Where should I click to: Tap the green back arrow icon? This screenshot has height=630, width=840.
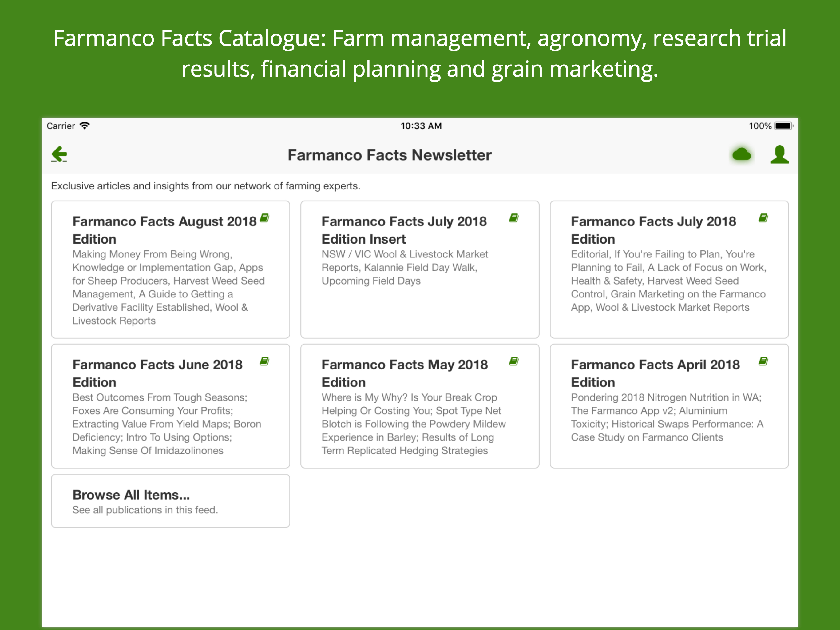pos(59,154)
